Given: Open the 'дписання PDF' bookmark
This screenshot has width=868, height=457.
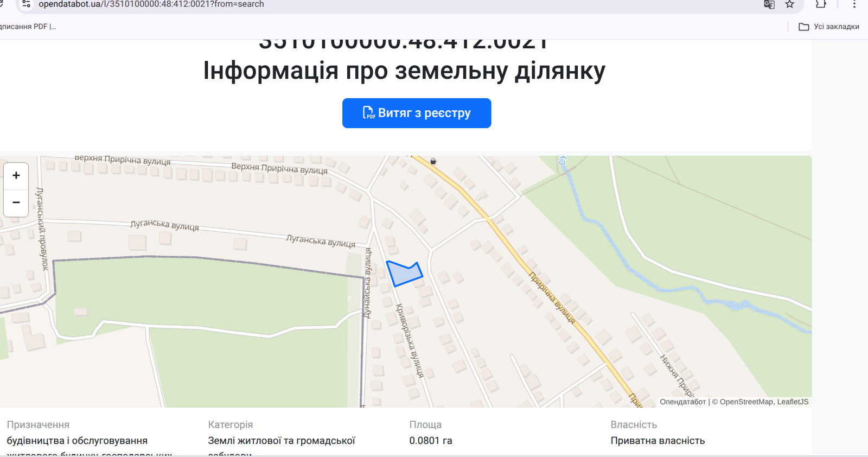Looking at the screenshot, I should pyautogui.click(x=27, y=27).
